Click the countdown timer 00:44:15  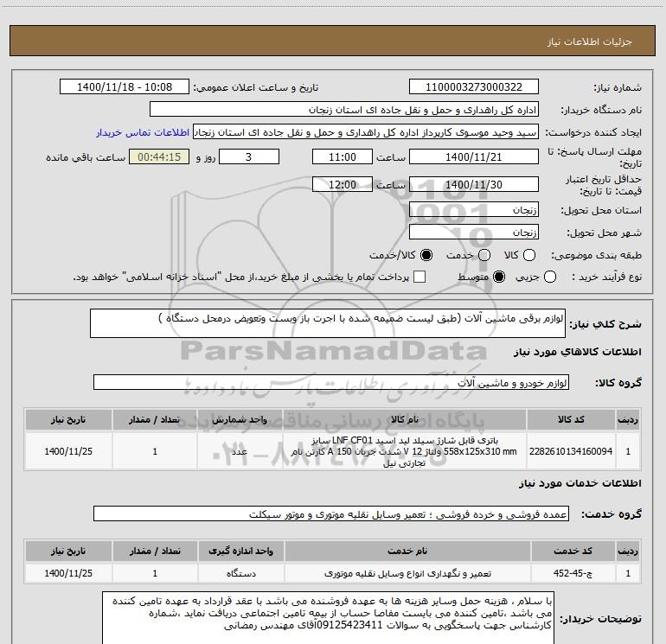[159, 156]
